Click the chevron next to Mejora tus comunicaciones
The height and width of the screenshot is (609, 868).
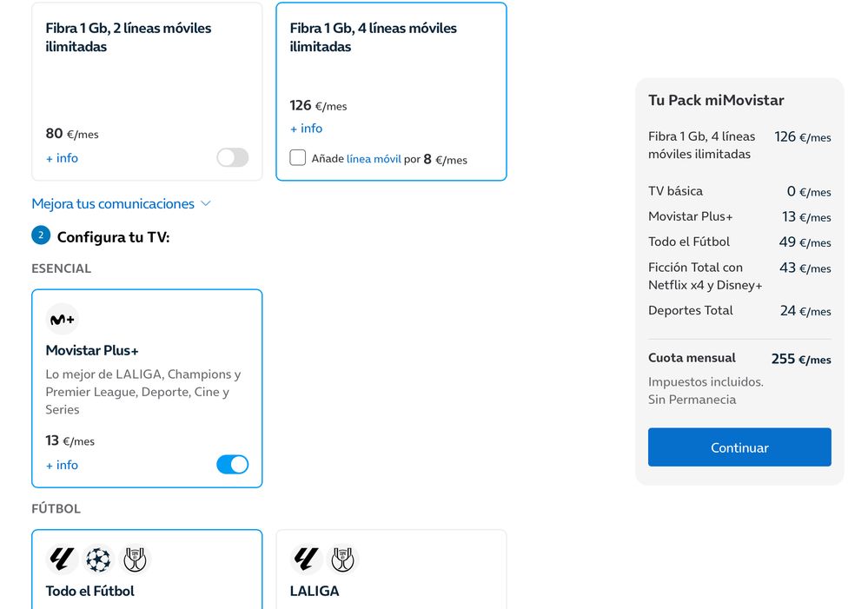click(206, 203)
